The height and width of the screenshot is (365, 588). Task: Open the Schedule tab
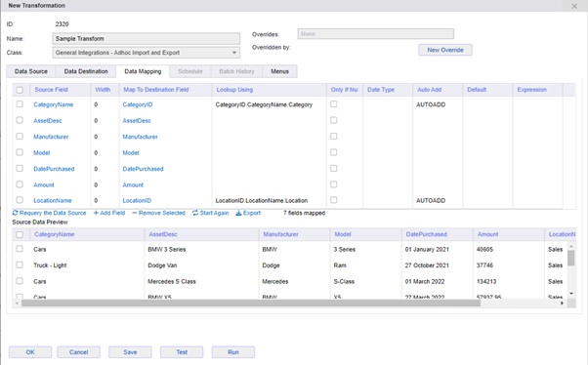pos(190,71)
